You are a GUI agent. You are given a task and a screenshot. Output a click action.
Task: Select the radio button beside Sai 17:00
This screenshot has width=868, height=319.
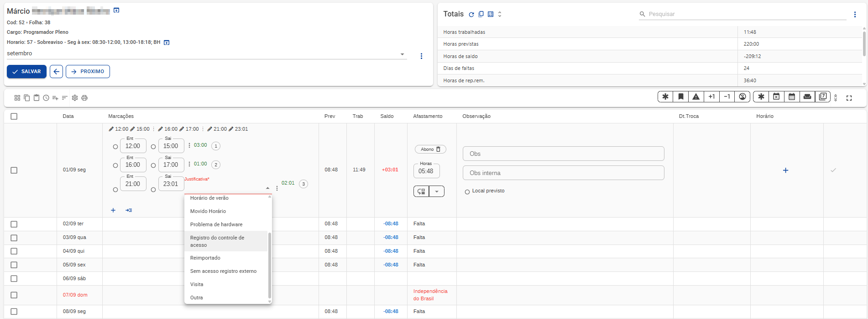153,165
